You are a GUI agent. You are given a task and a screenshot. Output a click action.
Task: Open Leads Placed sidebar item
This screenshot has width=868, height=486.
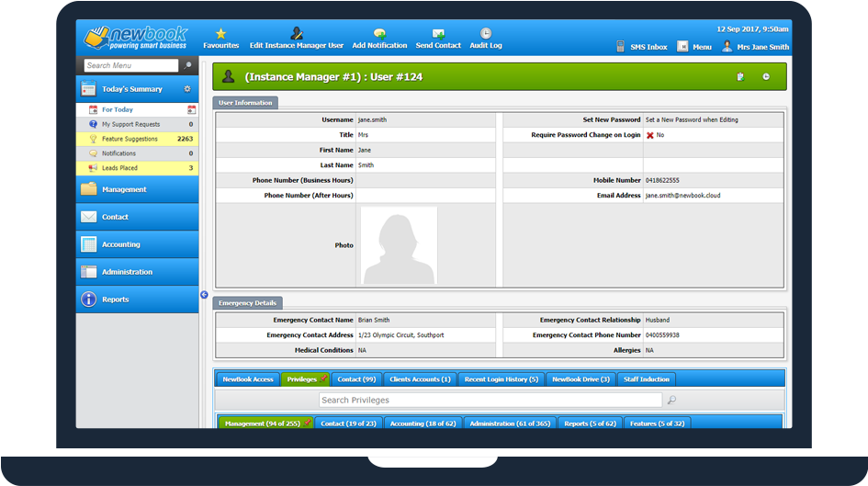(x=137, y=168)
